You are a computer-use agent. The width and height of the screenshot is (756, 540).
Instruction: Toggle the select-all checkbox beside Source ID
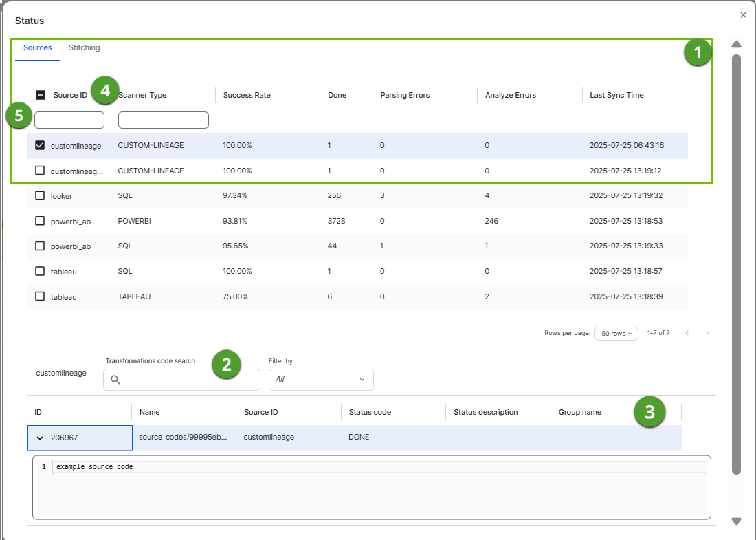pos(41,95)
